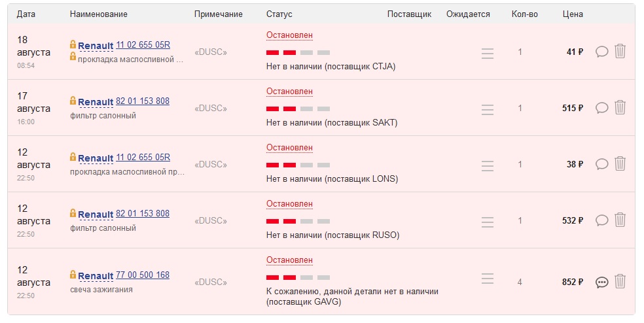The image size is (644, 323).
Task: Expand row menu for spark plug order
Action: click(x=487, y=279)
